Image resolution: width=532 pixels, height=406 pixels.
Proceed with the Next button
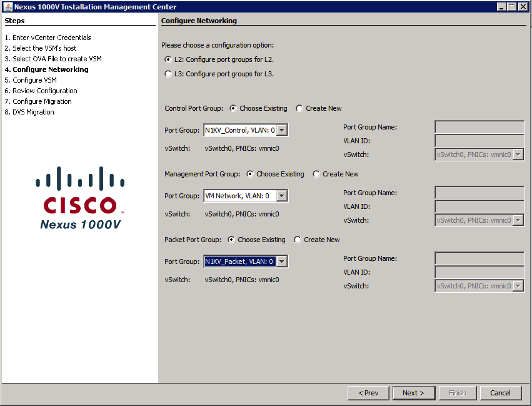point(414,393)
